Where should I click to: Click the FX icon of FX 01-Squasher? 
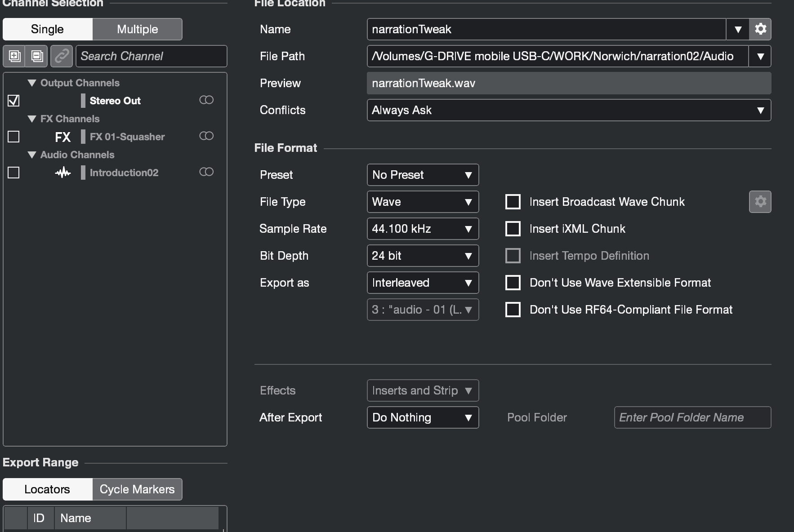[x=63, y=137]
